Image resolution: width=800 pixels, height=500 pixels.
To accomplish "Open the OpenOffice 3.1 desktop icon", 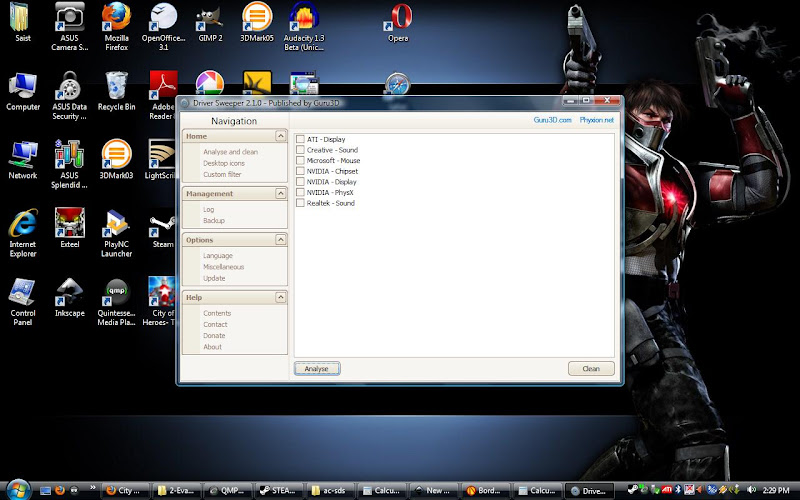I will pyautogui.click(x=163, y=27).
